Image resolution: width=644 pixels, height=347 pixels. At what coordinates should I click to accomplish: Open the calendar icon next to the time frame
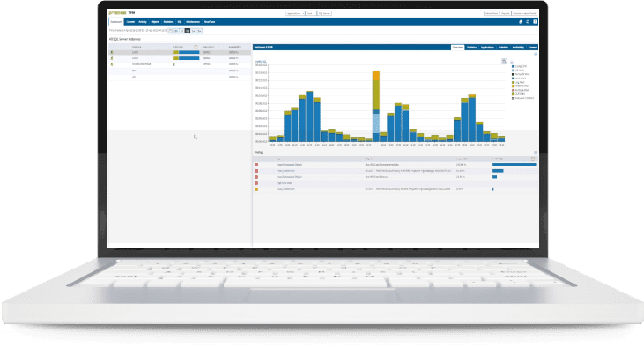(x=171, y=31)
